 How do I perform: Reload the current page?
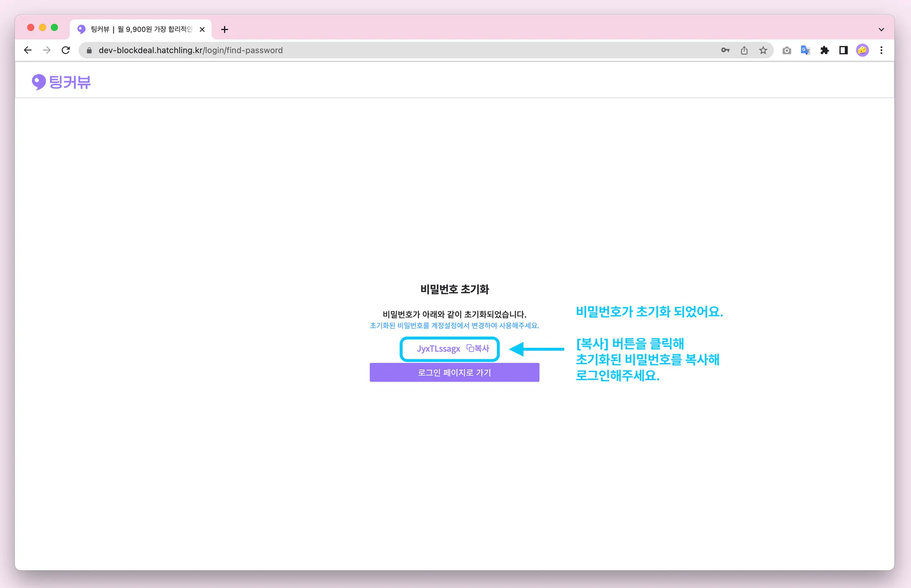pos(66,50)
